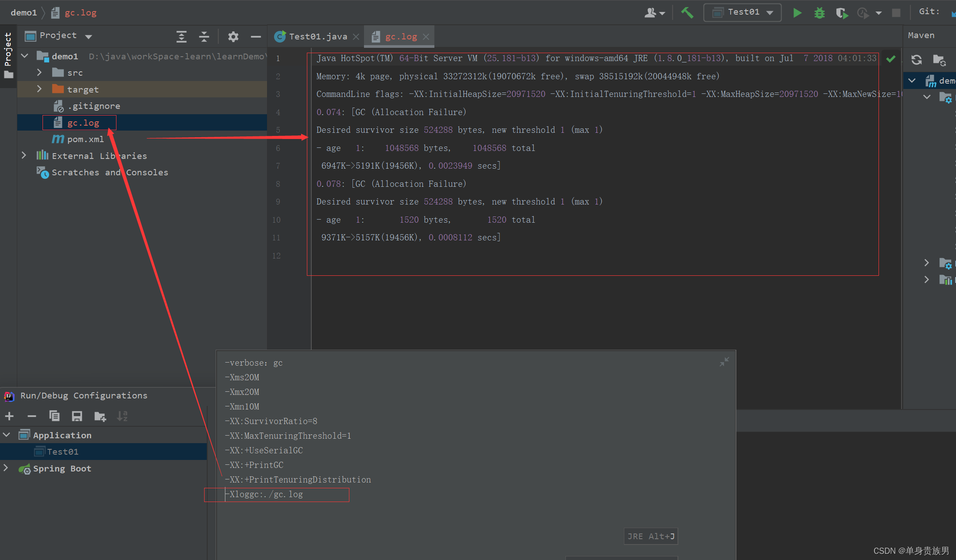Screen dimensions: 956x560
Task: Save run configuration with disk icon
Action: [x=77, y=416]
